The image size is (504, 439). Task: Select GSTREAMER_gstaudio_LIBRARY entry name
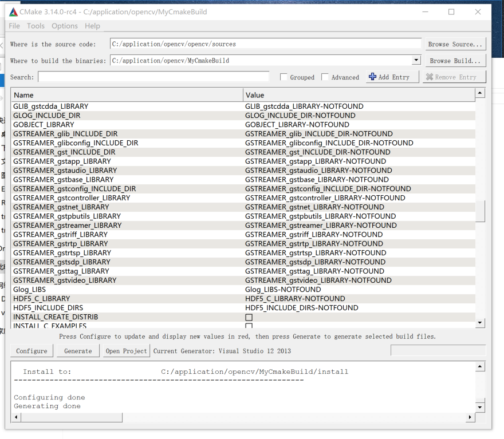(x=65, y=171)
